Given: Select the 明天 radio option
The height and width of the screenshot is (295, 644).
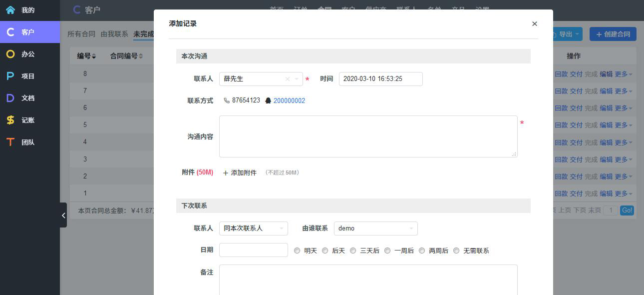Looking at the screenshot, I should (297, 250).
